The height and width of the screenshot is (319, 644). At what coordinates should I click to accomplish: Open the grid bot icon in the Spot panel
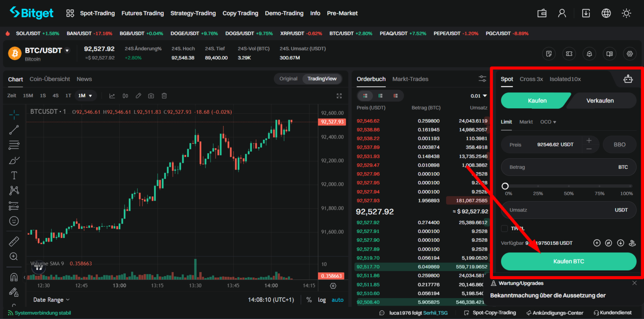[628, 78]
